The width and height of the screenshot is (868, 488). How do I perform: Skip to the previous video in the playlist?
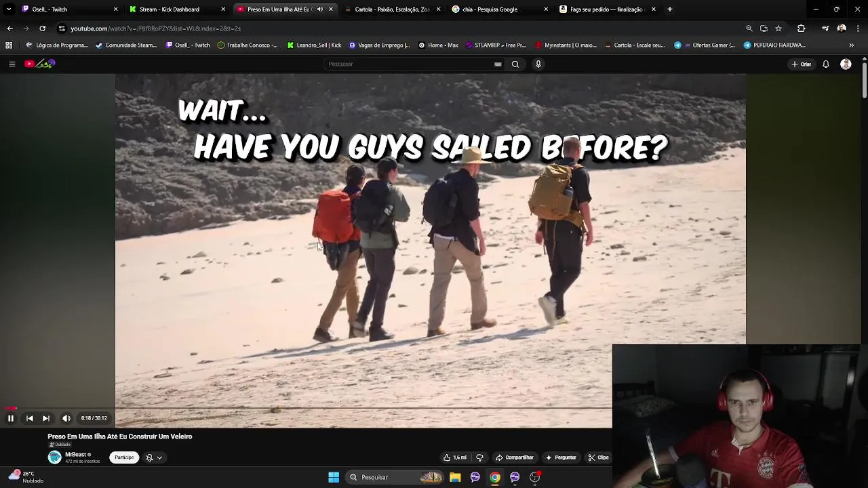pyautogui.click(x=30, y=418)
